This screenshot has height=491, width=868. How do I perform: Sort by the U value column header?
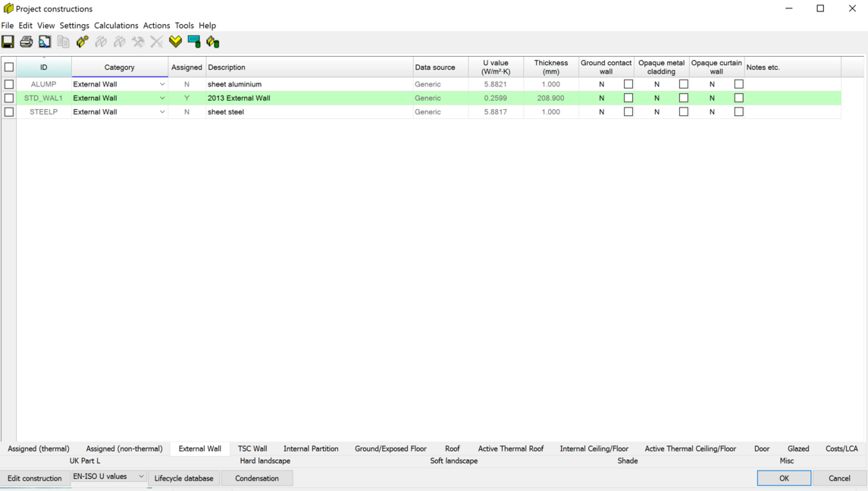(x=496, y=67)
